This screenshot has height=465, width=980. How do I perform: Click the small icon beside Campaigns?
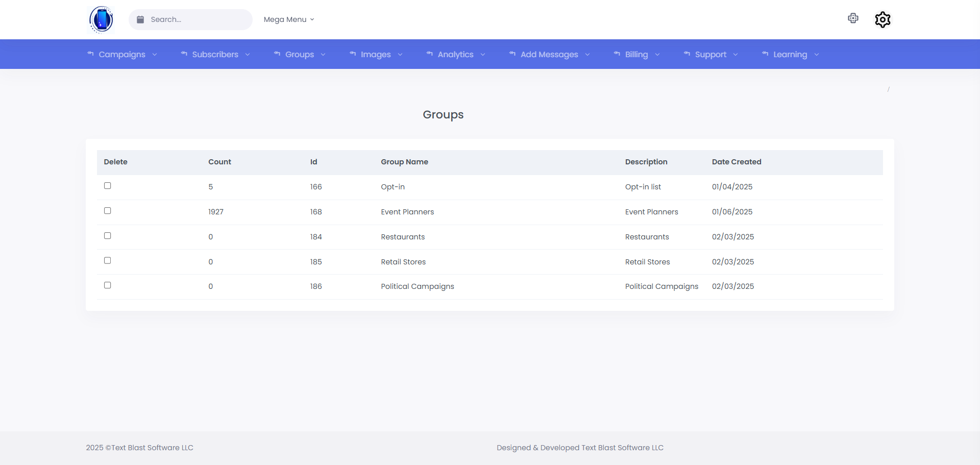pyautogui.click(x=90, y=54)
